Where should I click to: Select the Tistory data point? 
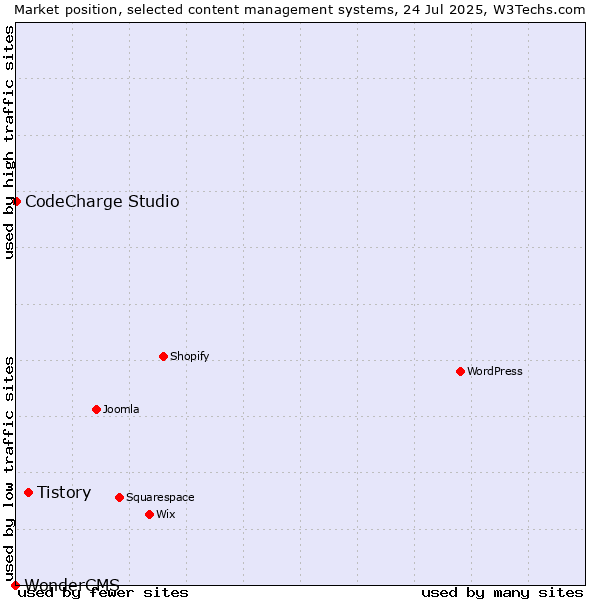[x=29, y=492]
